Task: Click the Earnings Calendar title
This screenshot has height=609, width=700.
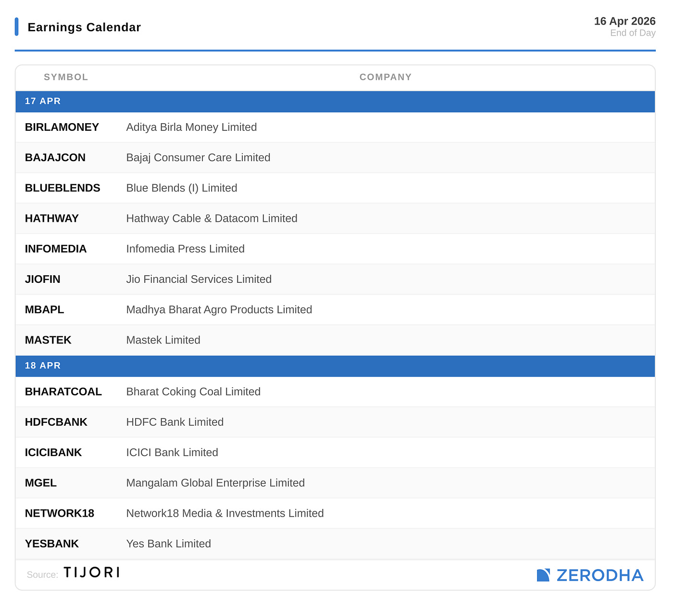Action: [84, 27]
